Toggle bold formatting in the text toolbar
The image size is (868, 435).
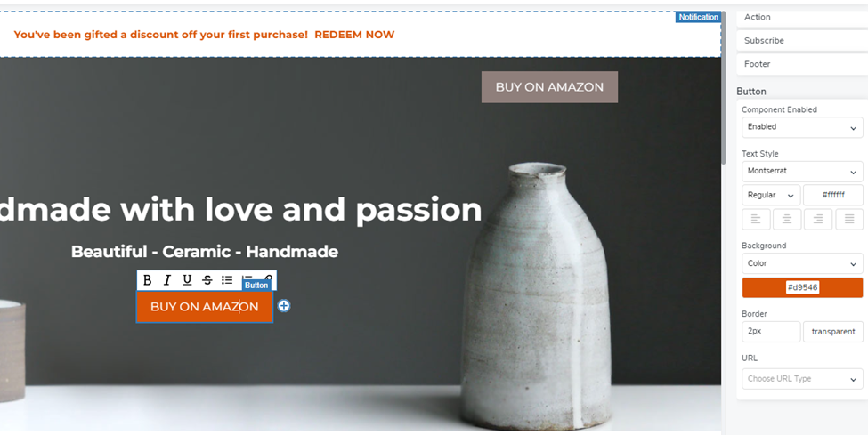[147, 280]
